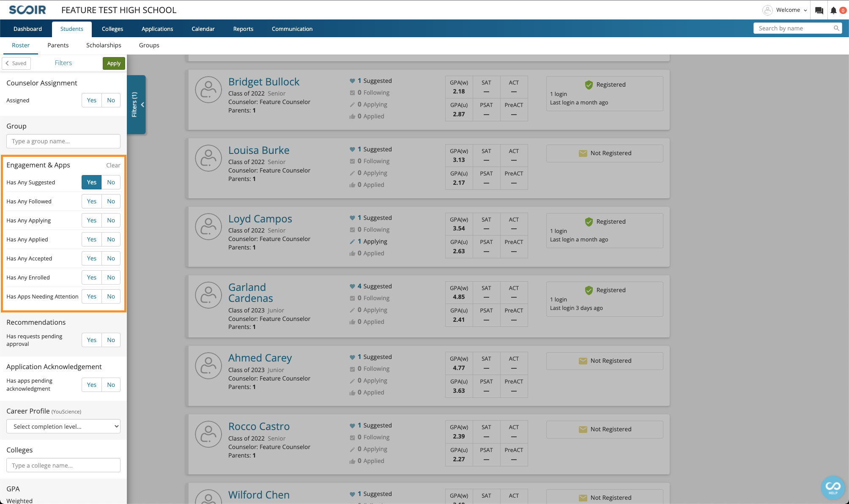849x504 pixels.
Task: Apply the selected filters
Action: [114, 63]
